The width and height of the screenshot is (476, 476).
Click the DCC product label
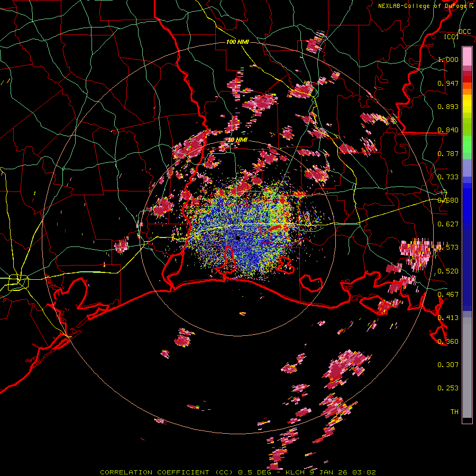(x=464, y=32)
